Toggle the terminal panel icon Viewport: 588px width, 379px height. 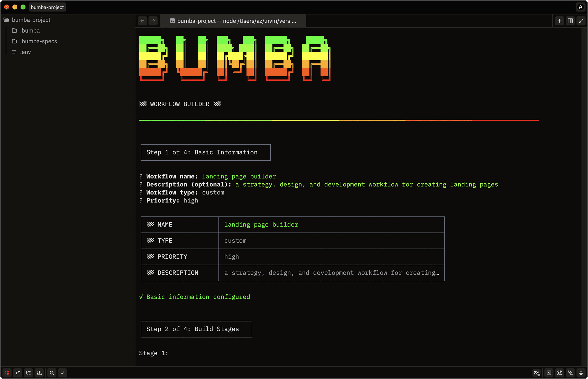click(549, 373)
